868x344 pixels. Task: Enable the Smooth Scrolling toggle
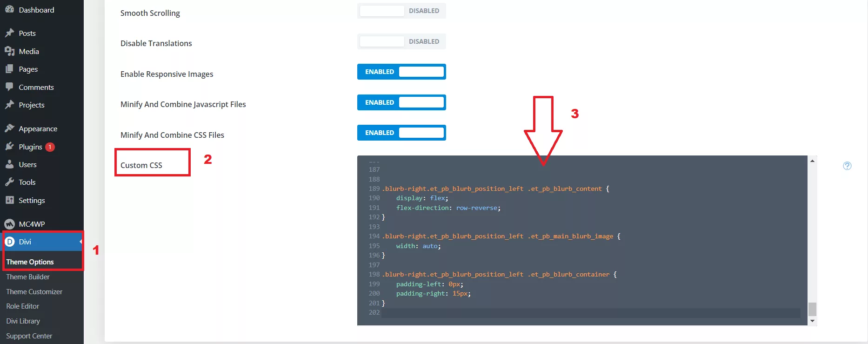401,11
